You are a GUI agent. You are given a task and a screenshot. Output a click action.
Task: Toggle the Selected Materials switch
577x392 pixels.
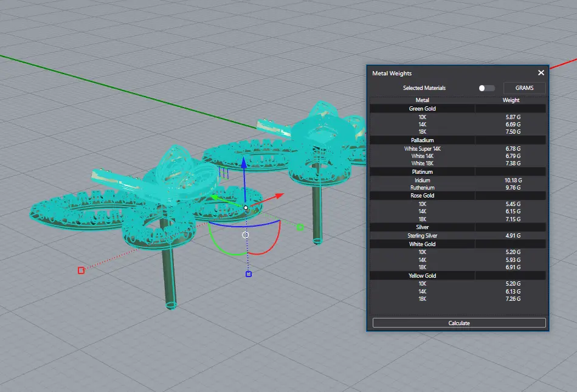tap(486, 88)
